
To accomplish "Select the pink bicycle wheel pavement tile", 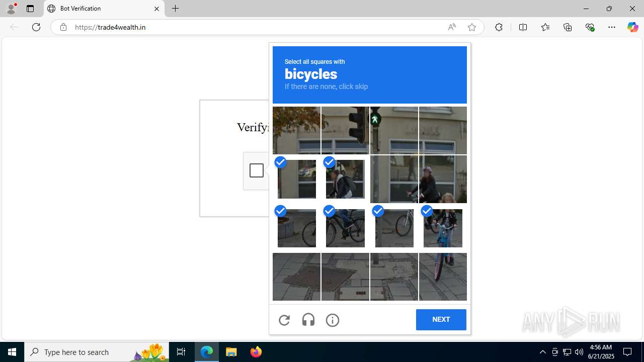I will point(443,277).
